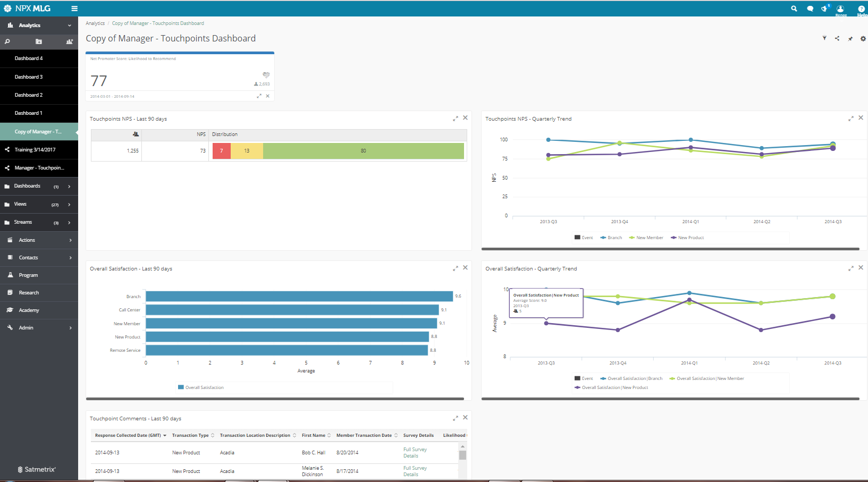Pin the dashboard with the pushpin icon
The image size is (868, 482).
tap(850, 39)
